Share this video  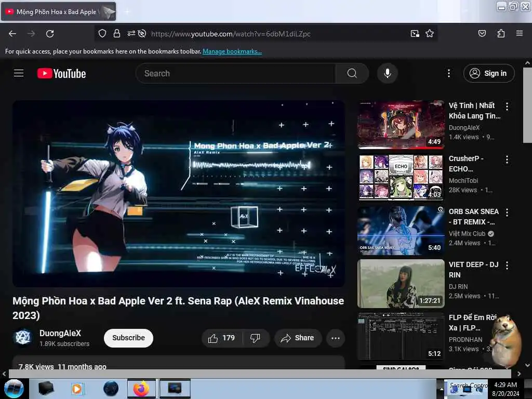click(x=298, y=338)
